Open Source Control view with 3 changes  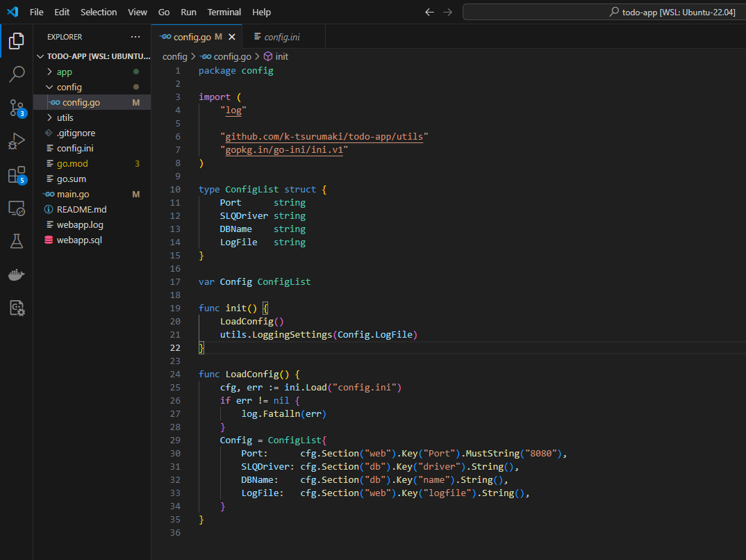click(17, 108)
